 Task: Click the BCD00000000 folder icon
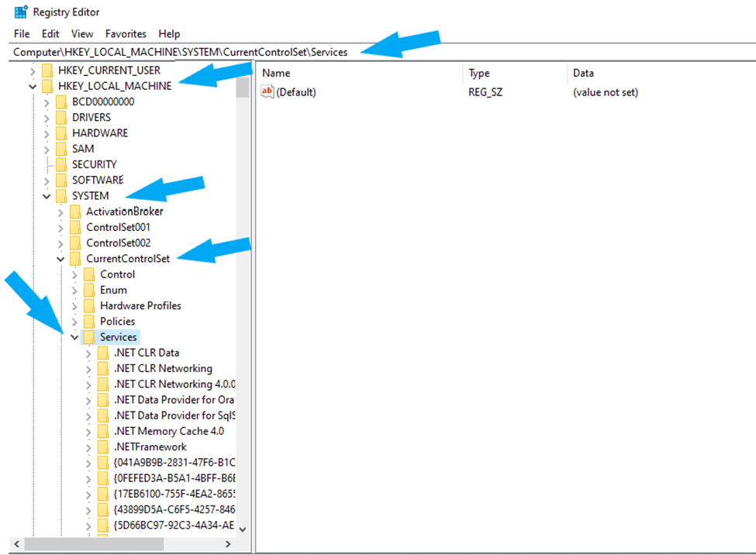(61, 102)
